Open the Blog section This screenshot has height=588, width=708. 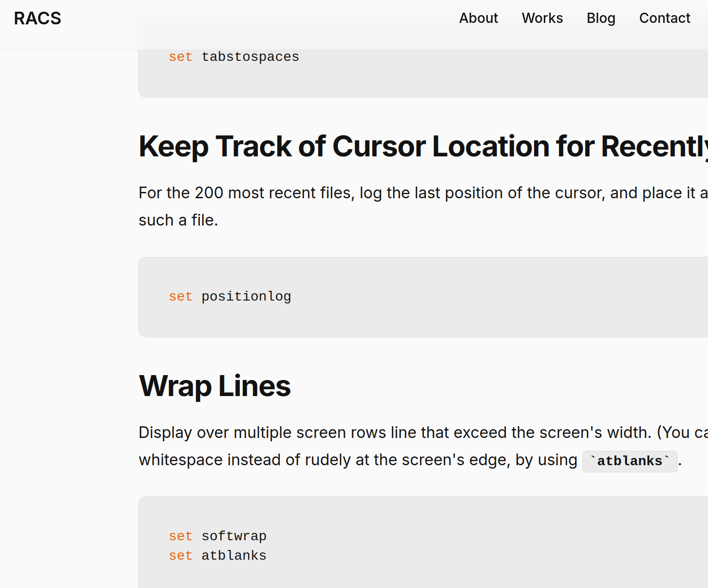point(600,19)
